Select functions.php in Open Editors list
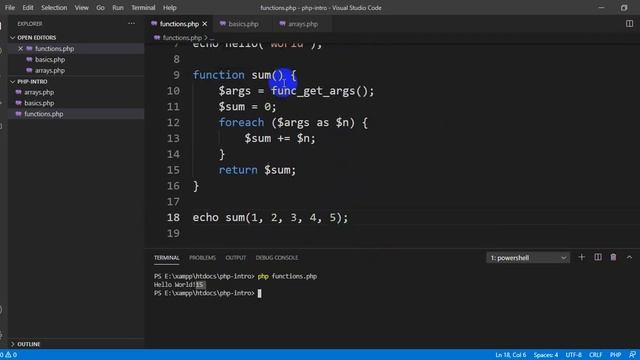This screenshot has width=640, height=360. [x=54, y=49]
